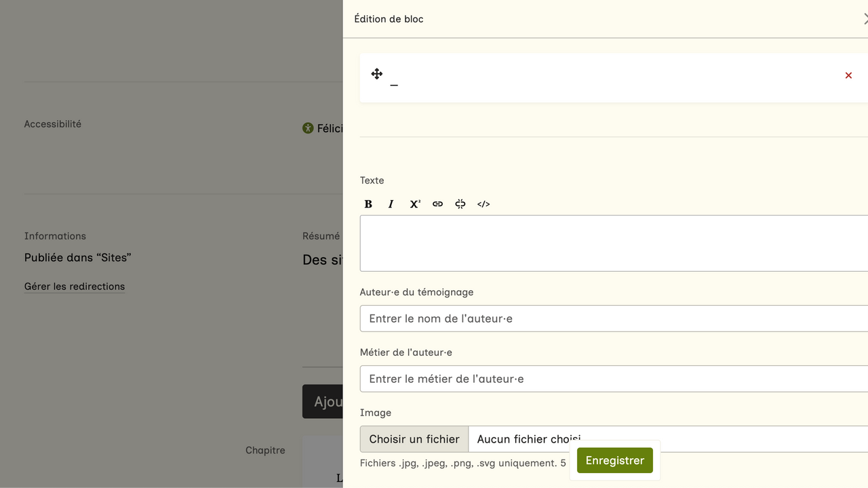This screenshot has width=868, height=488.
Task: Insert a link in the text editor
Action: coord(437,204)
